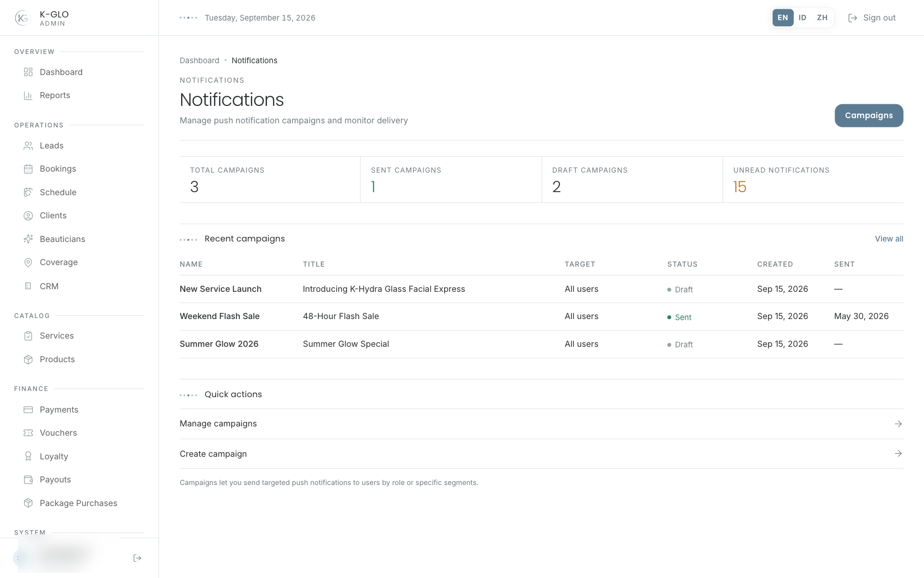Viewport: 924px width, 578px height.
Task: Switch language to EN
Action: pos(783,17)
